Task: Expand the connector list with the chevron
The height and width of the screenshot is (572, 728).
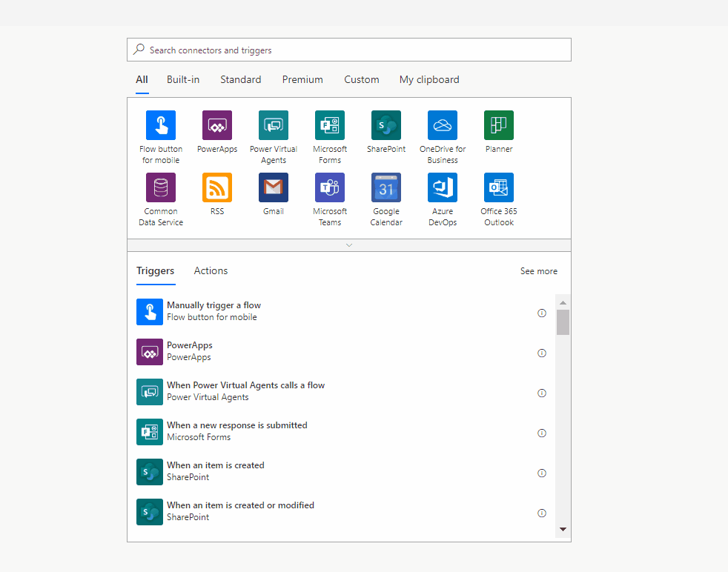Action: pyautogui.click(x=349, y=245)
